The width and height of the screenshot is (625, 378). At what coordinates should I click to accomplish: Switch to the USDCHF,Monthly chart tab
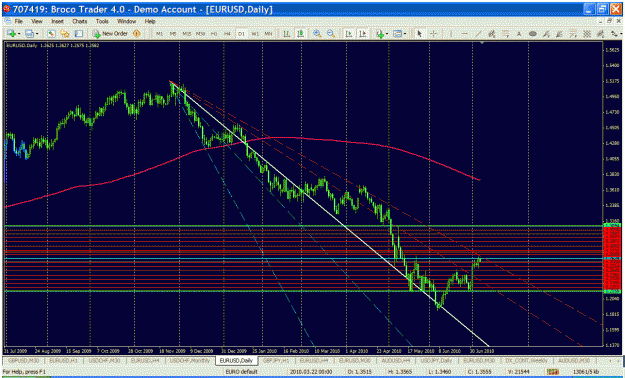click(191, 360)
